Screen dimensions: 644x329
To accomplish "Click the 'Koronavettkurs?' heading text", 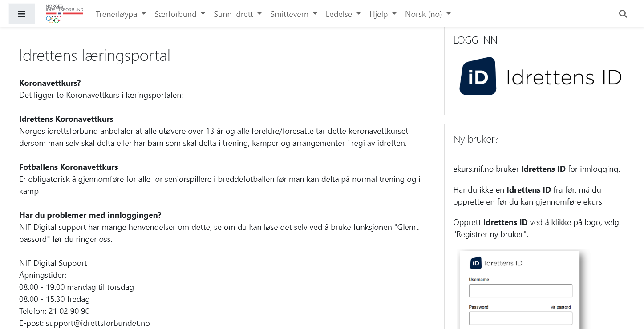I will tap(50, 83).
